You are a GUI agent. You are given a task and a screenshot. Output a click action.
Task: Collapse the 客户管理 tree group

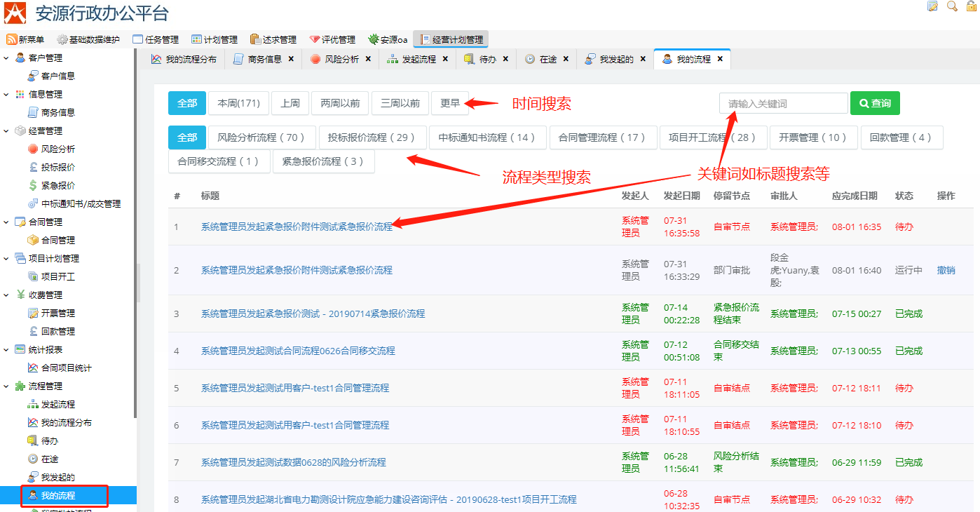[x=6, y=58]
